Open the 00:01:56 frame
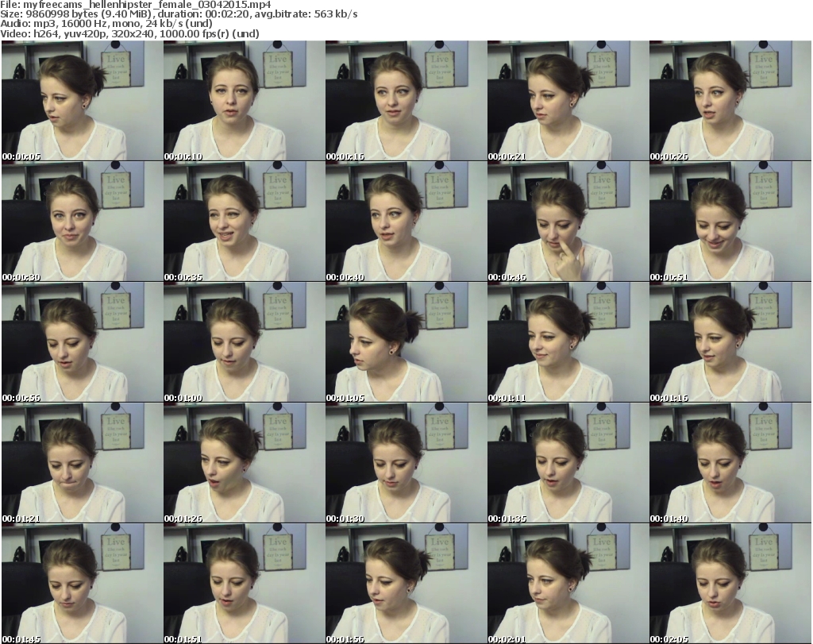Screen dimensions: 813x644 click(406, 584)
